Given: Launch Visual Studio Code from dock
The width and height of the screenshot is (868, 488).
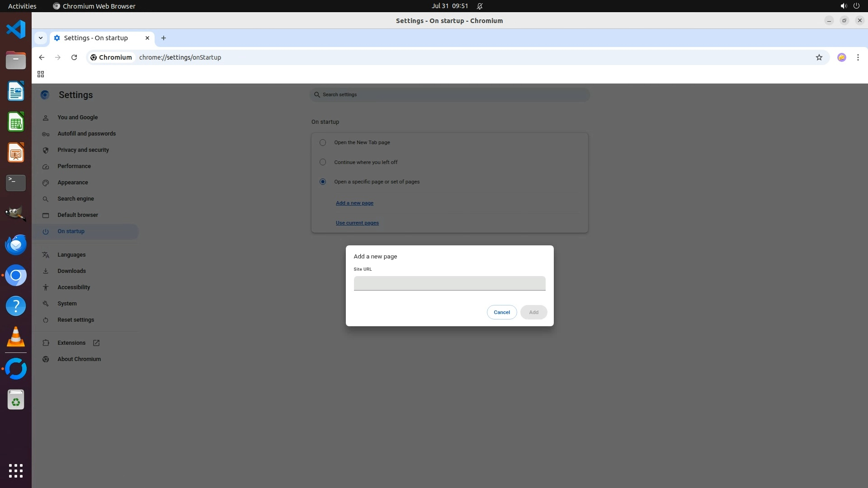Looking at the screenshot, I should (16, 30).
